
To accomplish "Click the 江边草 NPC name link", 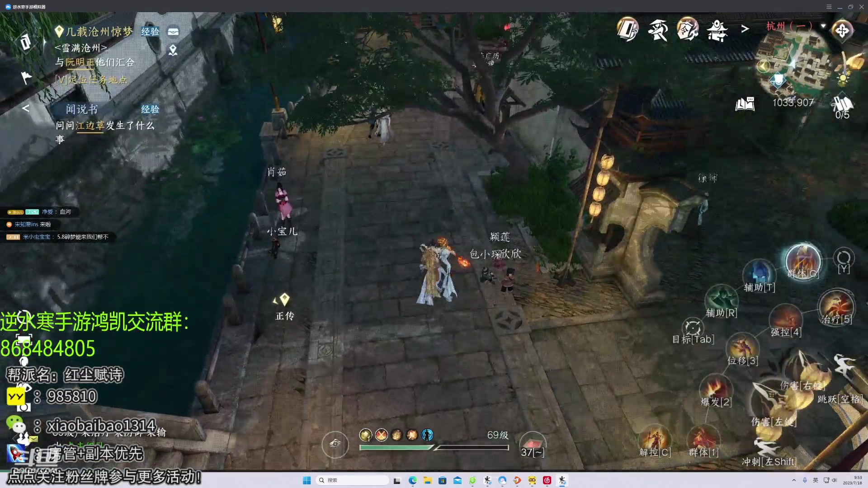I will click(90, 126).
